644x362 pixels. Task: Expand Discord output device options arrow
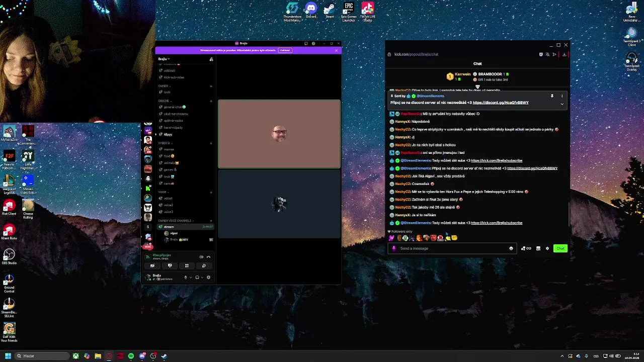pyautogui.click(x=202, y=277)
